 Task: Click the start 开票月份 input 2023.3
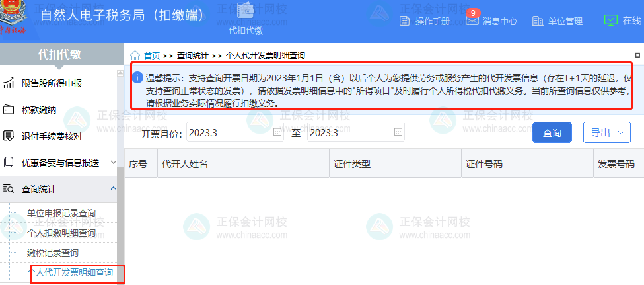pyautogui.click(x=235, y=132)
